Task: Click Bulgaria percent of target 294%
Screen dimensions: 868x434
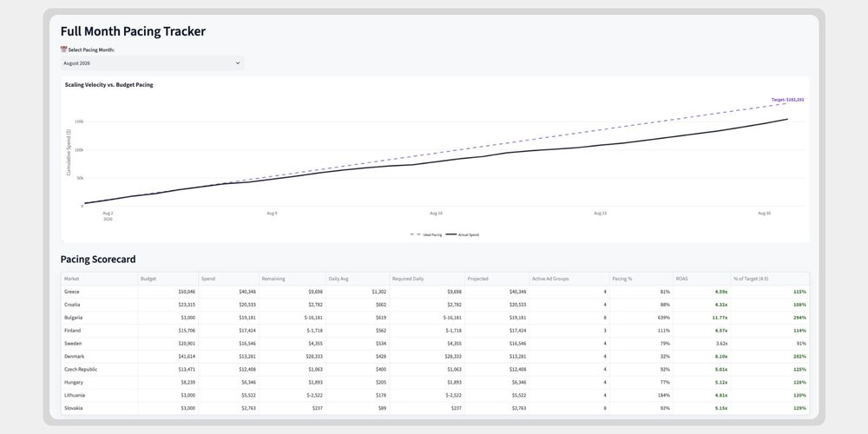Action: [800, 318]
